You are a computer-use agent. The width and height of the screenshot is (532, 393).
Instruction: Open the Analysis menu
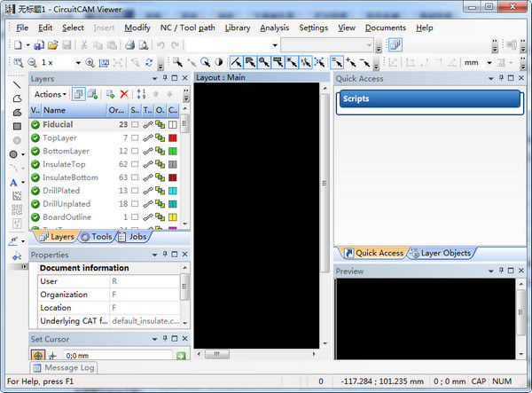(275, 28)
